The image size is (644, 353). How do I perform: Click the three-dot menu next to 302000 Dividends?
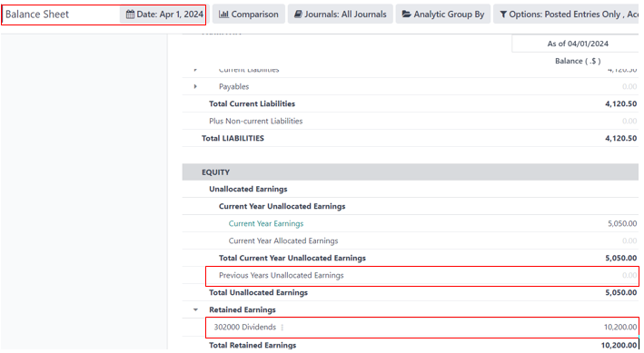tap(282, 328)
